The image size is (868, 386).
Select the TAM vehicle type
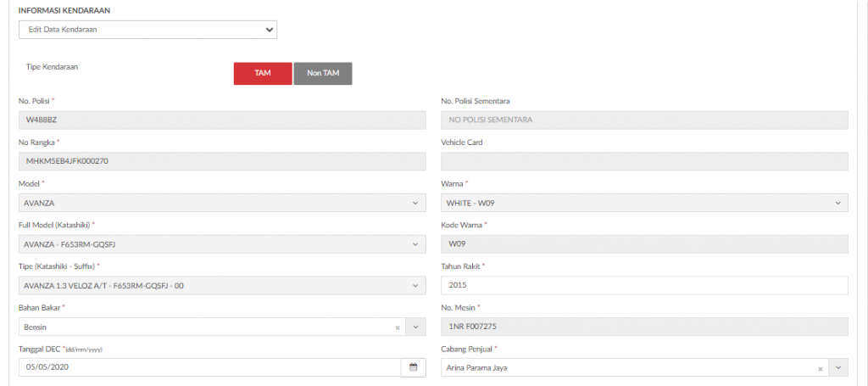[x=263, y=73]
